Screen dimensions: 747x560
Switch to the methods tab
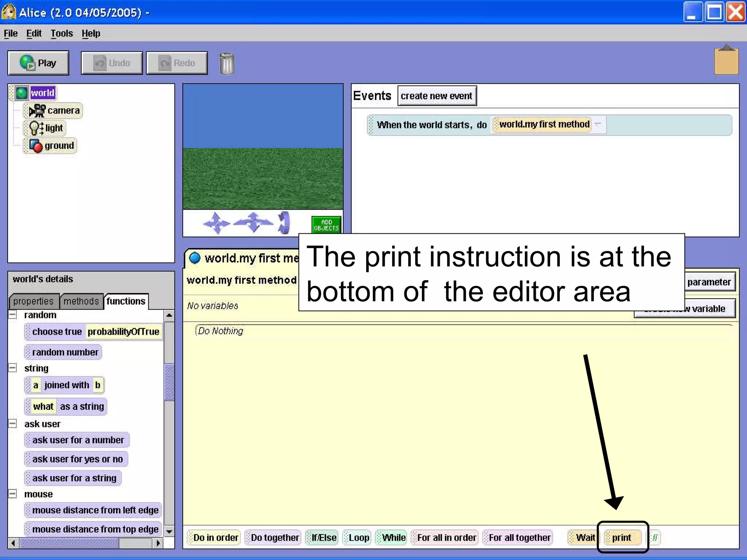(x=81, y=301)
